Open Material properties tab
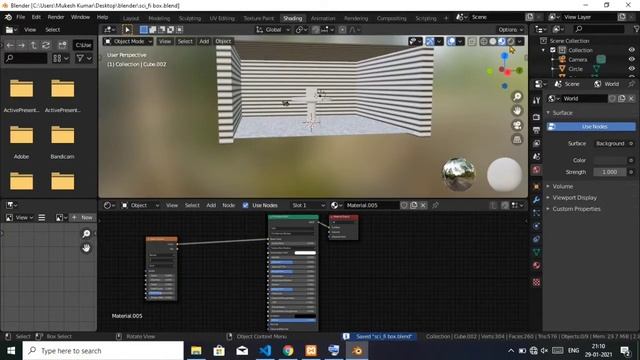 [x=536, y=266]
